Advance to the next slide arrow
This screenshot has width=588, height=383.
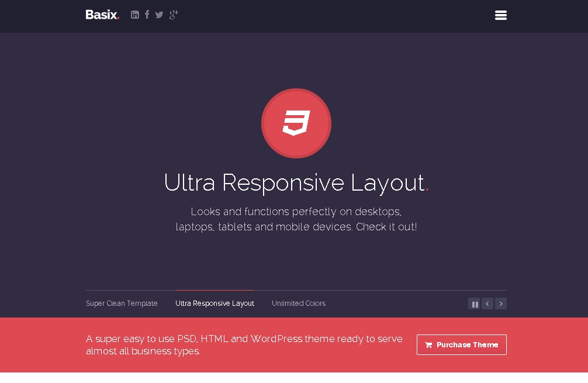501,304
